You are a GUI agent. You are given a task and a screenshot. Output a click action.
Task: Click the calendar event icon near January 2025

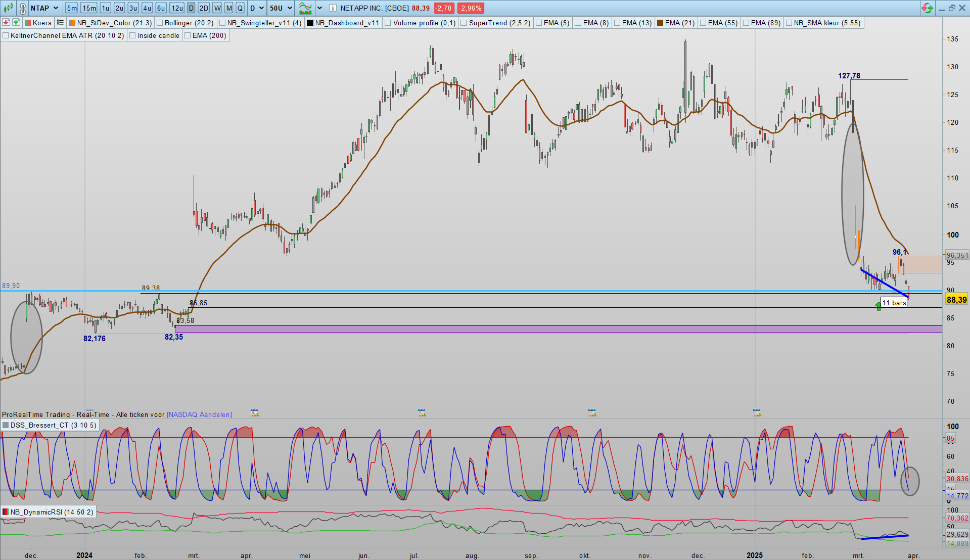click(757, 413)
